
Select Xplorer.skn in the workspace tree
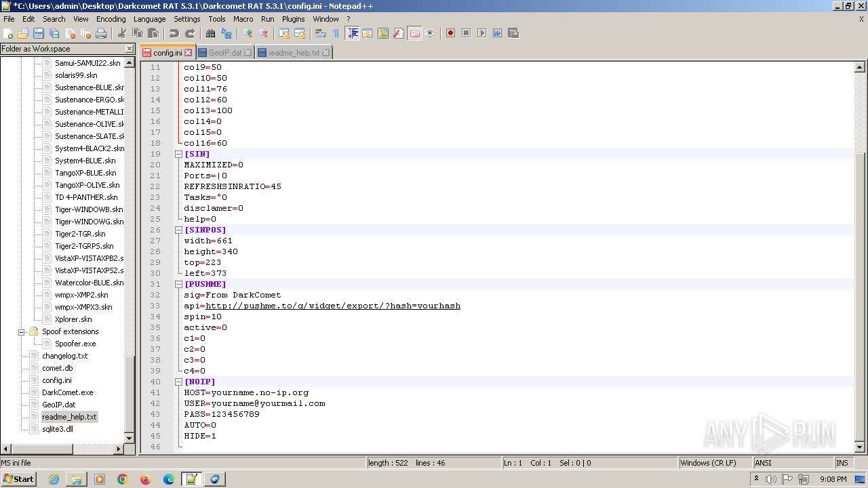point(73,319)
